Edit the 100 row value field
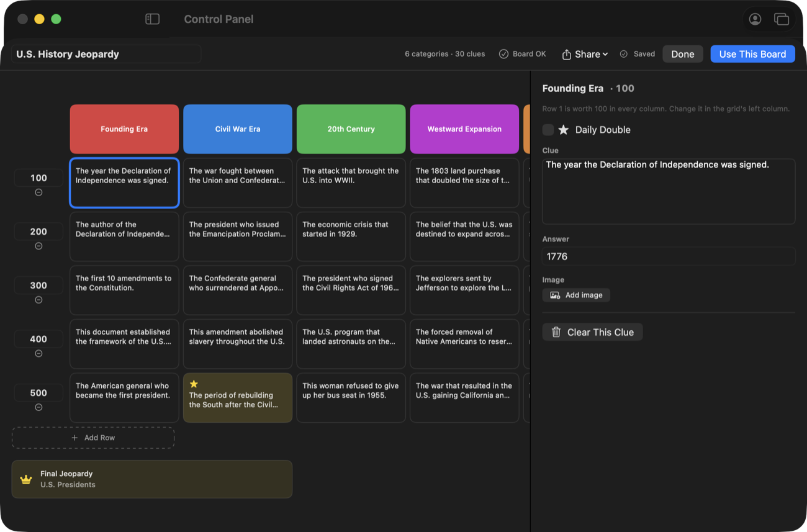The image size is (807, 532). point(38,178)
